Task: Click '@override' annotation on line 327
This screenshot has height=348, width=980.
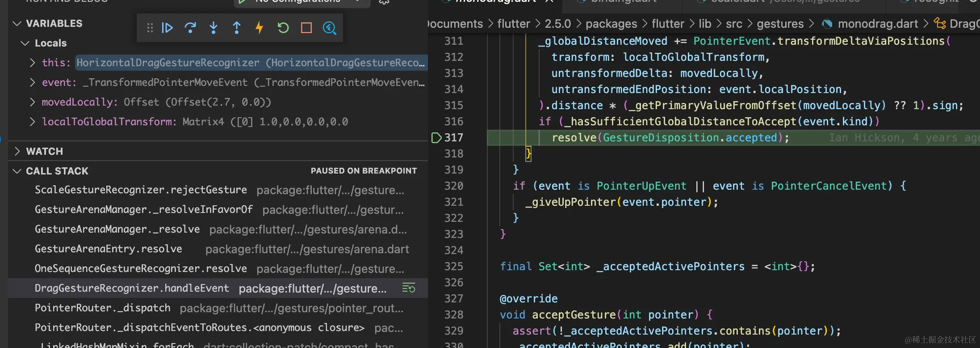Action: (528, 299)
